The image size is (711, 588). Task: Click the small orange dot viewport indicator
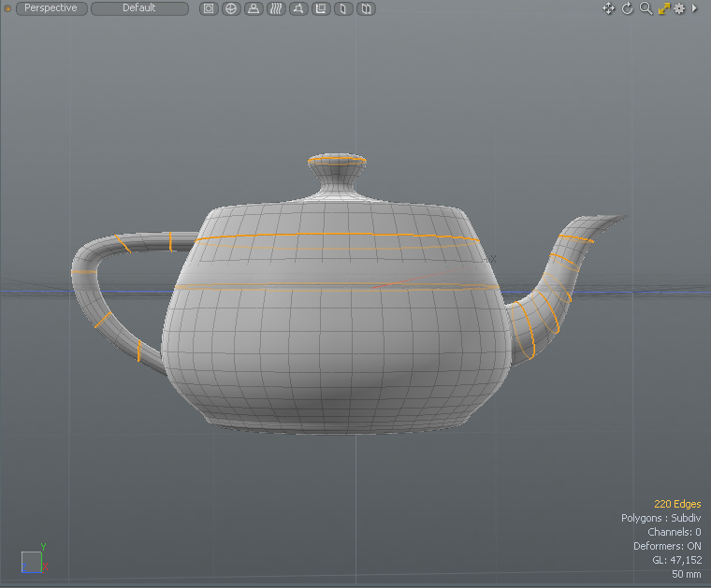pos(8,8)
